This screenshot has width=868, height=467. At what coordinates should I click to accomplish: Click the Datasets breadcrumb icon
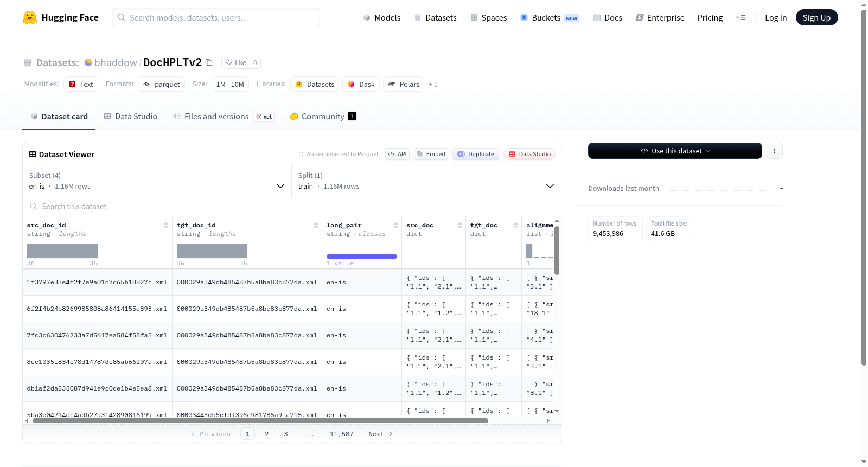(28, 62)
